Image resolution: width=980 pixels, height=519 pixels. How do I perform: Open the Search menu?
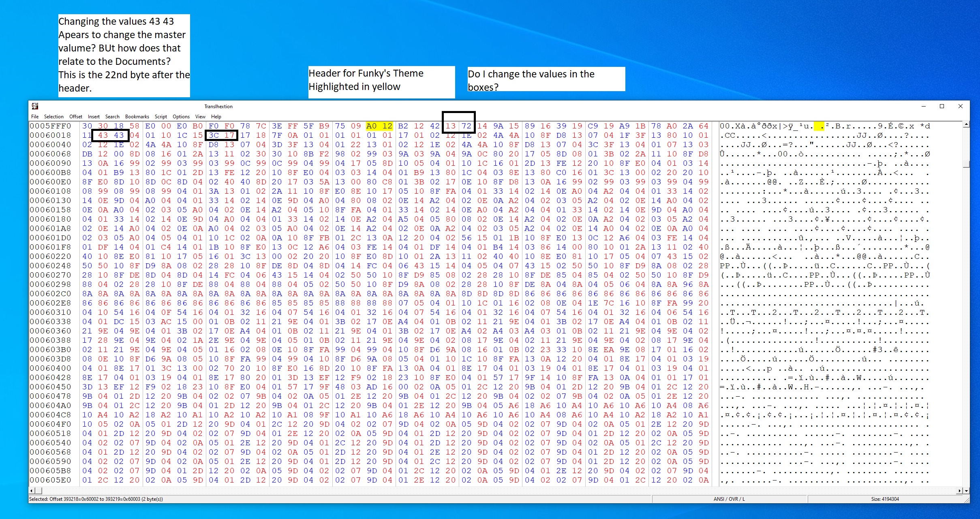click(x=112, y=117)
